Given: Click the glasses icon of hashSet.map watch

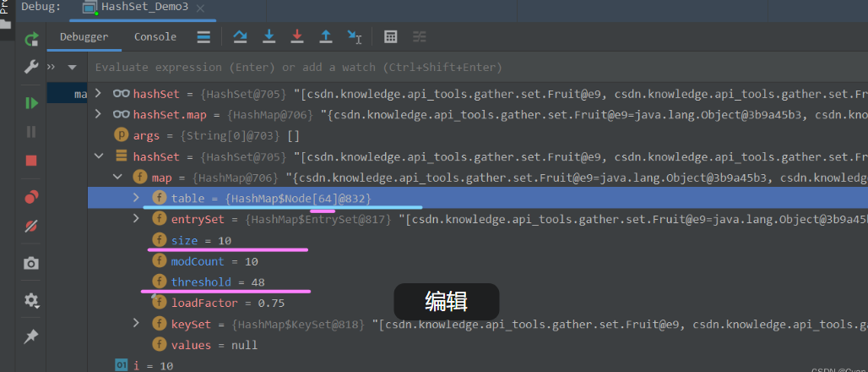Looking at the screenshot, I should click(x=122, y=115).
